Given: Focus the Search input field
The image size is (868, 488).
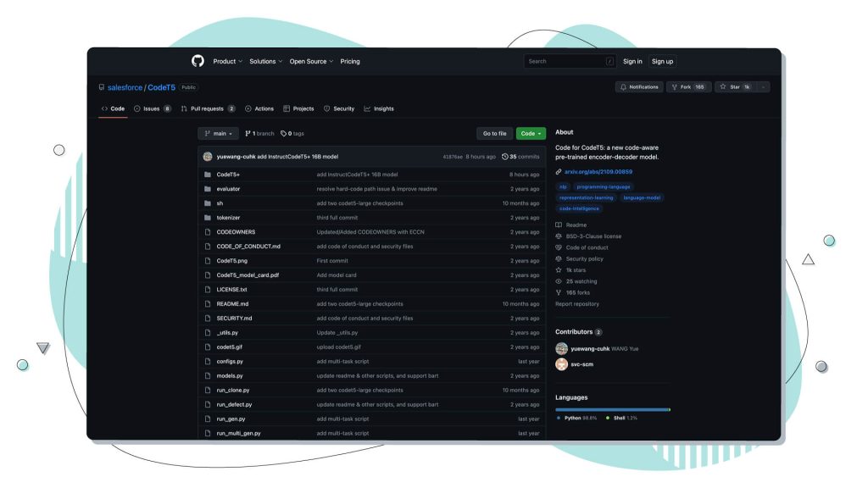Looking at the screenshot, I should click(x=570, y=61).
